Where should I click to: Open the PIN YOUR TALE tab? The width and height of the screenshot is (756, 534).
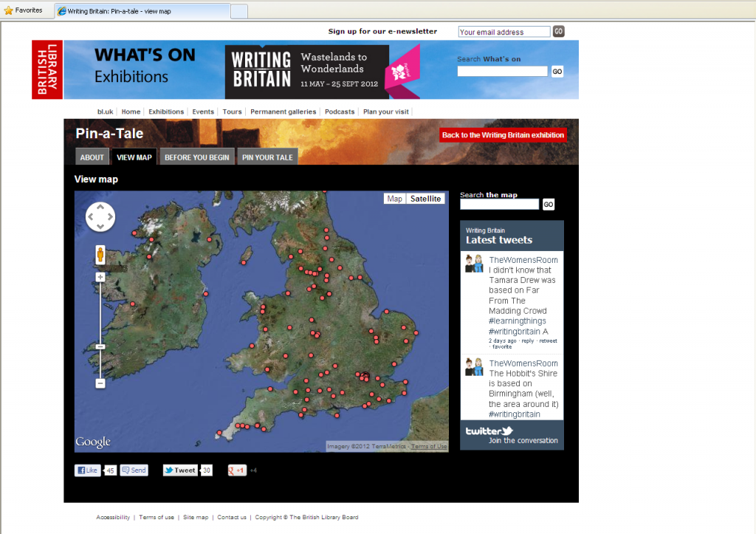click(x=267, y=157)
